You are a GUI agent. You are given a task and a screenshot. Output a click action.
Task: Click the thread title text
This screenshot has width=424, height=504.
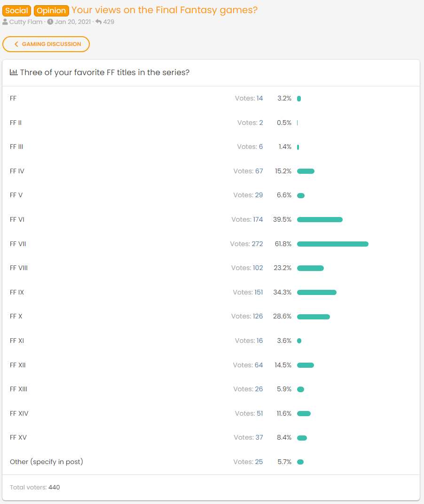coord(165,10)
